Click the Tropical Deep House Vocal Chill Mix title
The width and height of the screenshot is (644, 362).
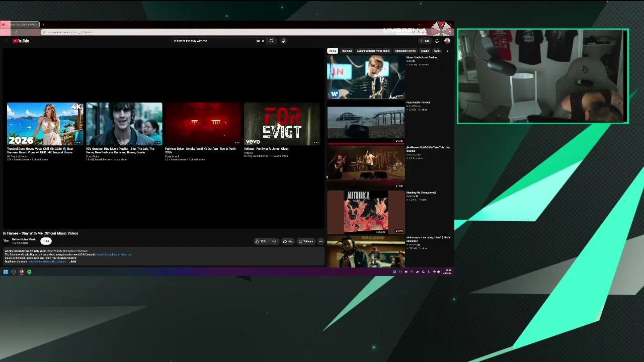pyautogui.click(x=40, y=150)
